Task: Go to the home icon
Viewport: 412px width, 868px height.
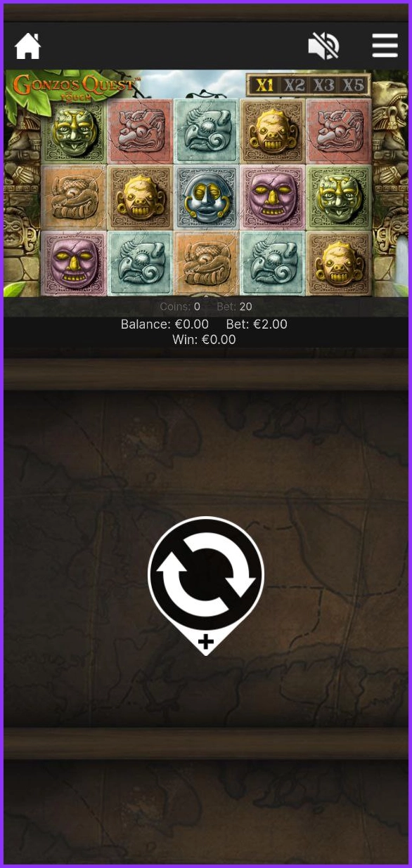Action: pyautogui.click(x=28, y=46)
